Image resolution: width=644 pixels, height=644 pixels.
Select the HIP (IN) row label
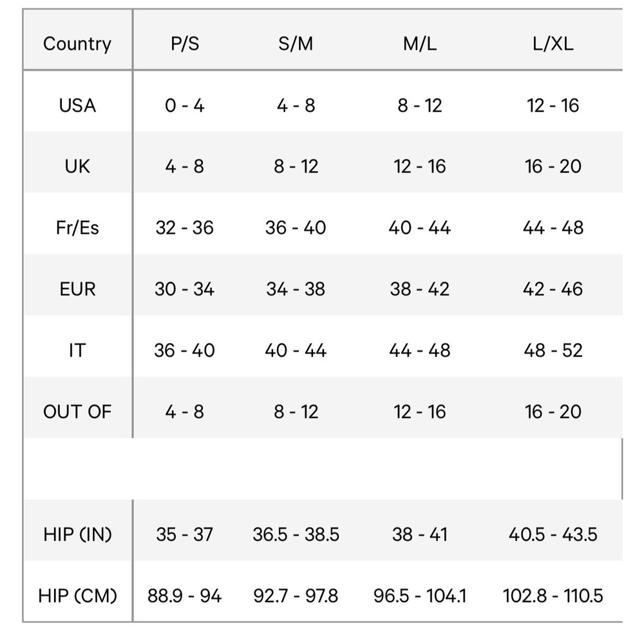point(77,535)
